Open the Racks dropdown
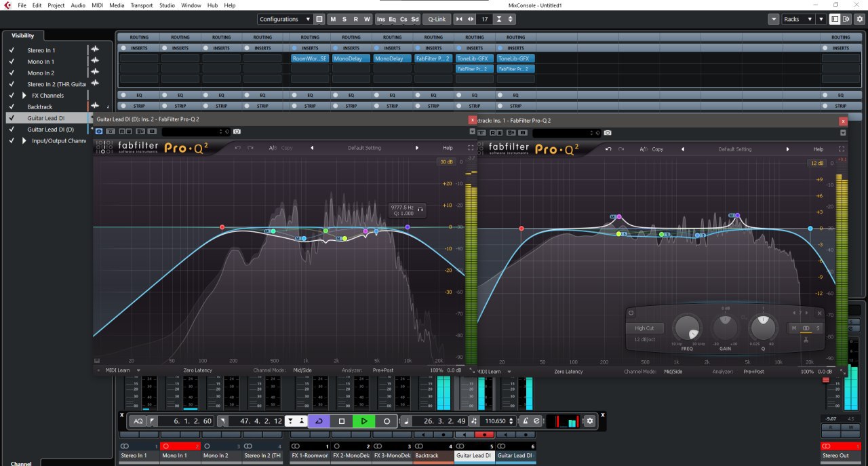Screen dimensions: 868x466 (x=798, y=19)
